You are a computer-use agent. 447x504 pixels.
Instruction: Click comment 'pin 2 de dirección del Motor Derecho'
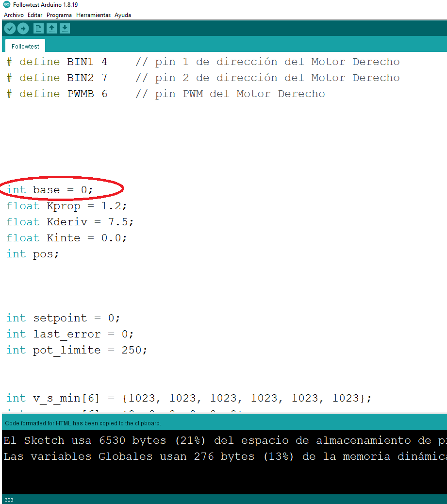click(x=267, y=78)
